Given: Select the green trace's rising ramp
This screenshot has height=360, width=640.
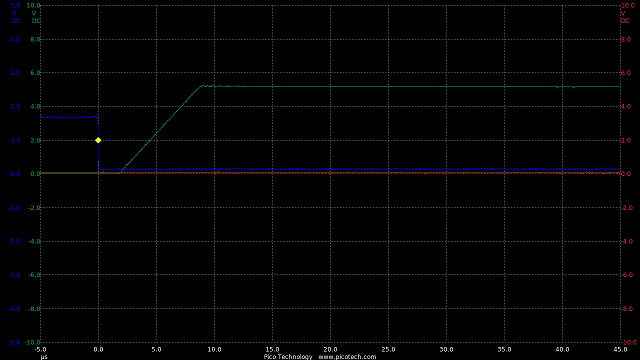Looking at the screenshot, I should (x=161, y=129).
